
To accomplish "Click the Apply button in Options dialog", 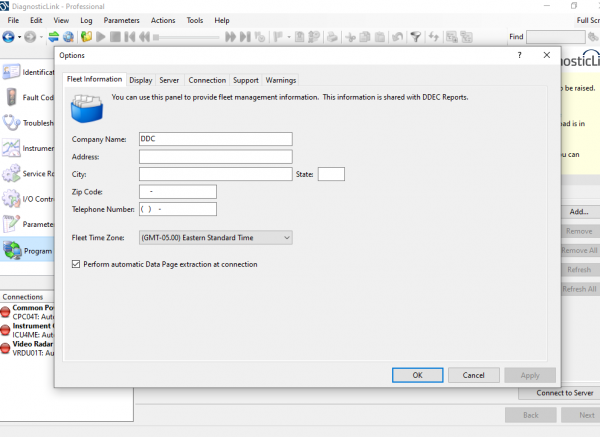I will pos(530,375).
